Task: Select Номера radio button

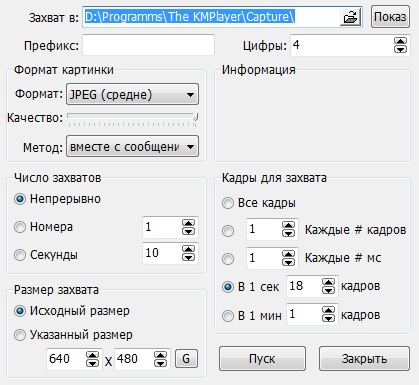Action: (x=20, y=227)
